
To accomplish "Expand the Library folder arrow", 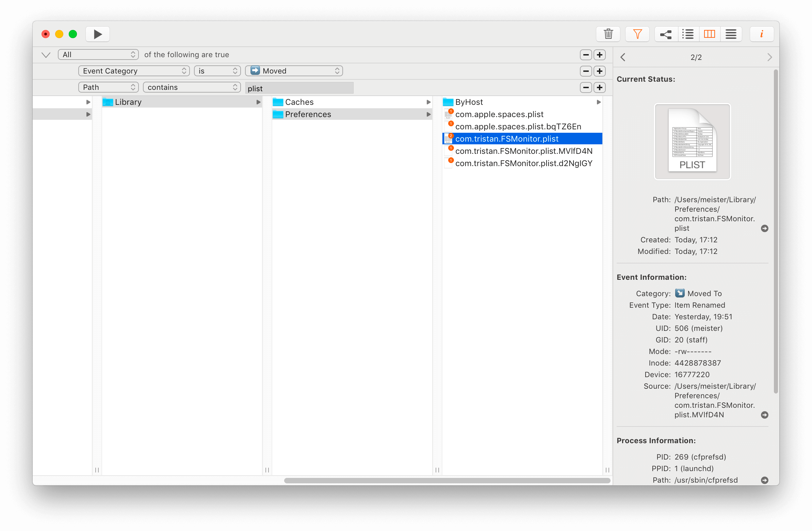I will click(x=258, y=102).
